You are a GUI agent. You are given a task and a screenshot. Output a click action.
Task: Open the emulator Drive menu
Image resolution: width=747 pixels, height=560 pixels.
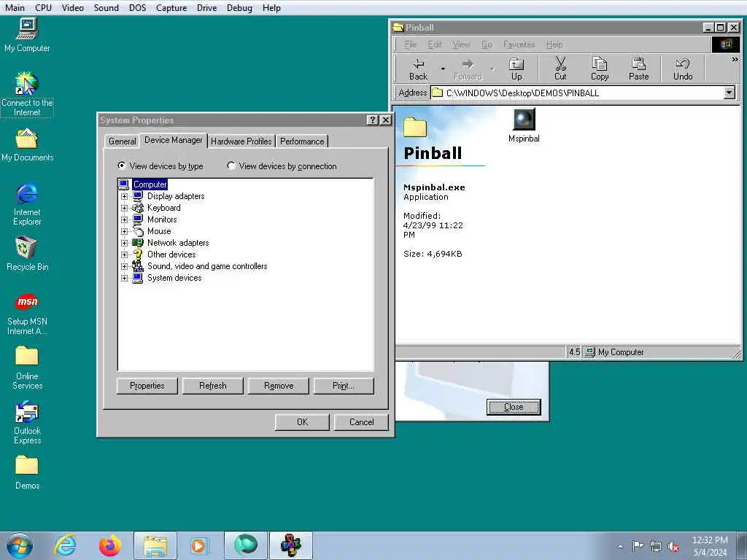click(x=206, y=7)
